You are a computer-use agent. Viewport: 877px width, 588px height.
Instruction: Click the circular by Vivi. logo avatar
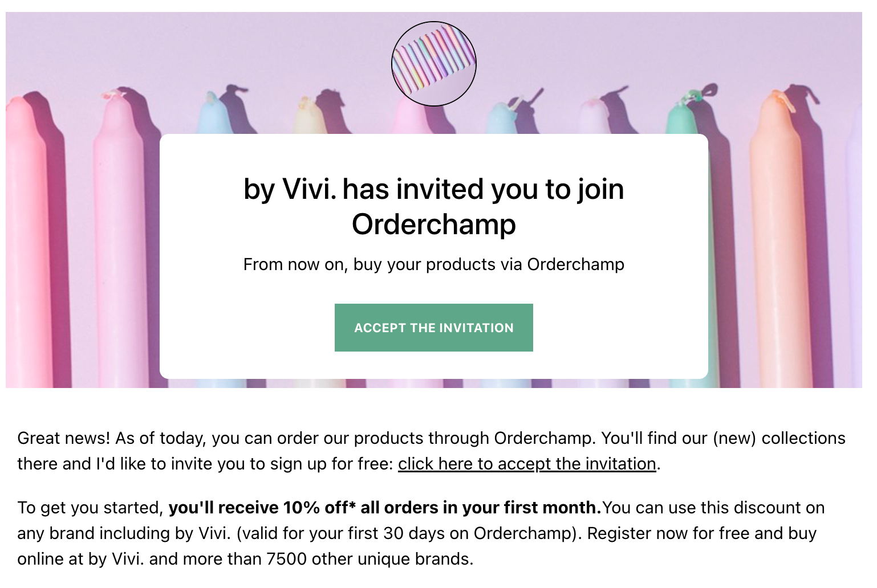click(434, 64)
